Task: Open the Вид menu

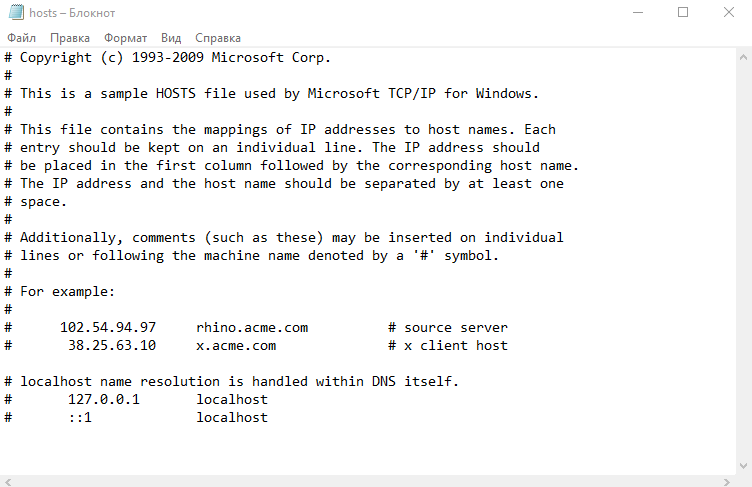Action: point(171,37)
